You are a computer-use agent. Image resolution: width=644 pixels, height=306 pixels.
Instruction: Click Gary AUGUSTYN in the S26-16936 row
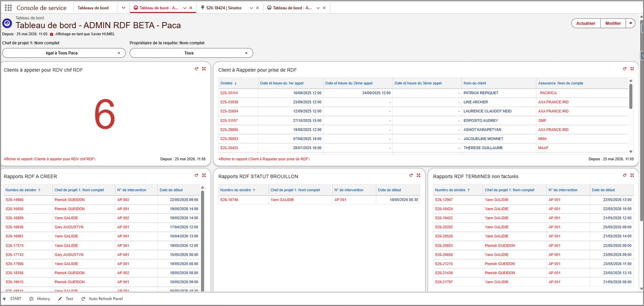69,227
